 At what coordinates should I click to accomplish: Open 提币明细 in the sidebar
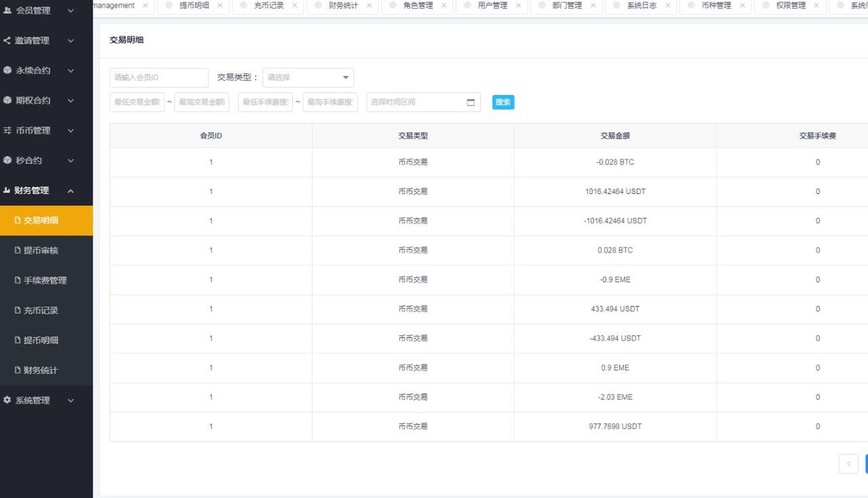(46, 340)
